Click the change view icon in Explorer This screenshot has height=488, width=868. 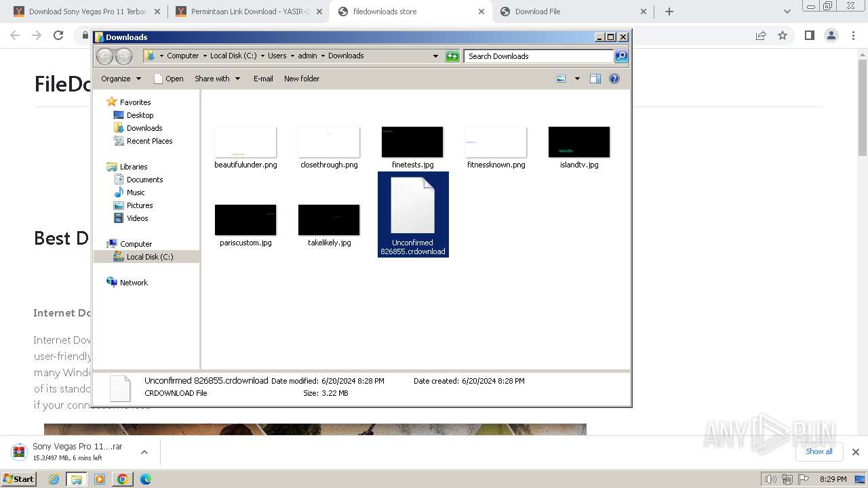(x=561, y=79)
